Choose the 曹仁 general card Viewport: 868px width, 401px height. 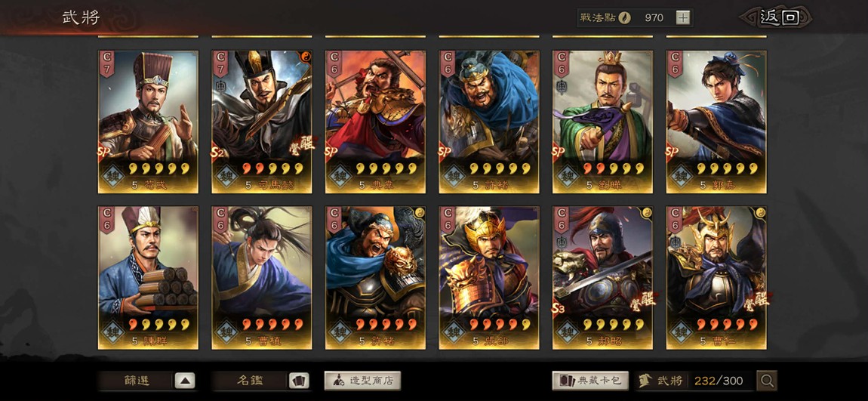point(716,277)
